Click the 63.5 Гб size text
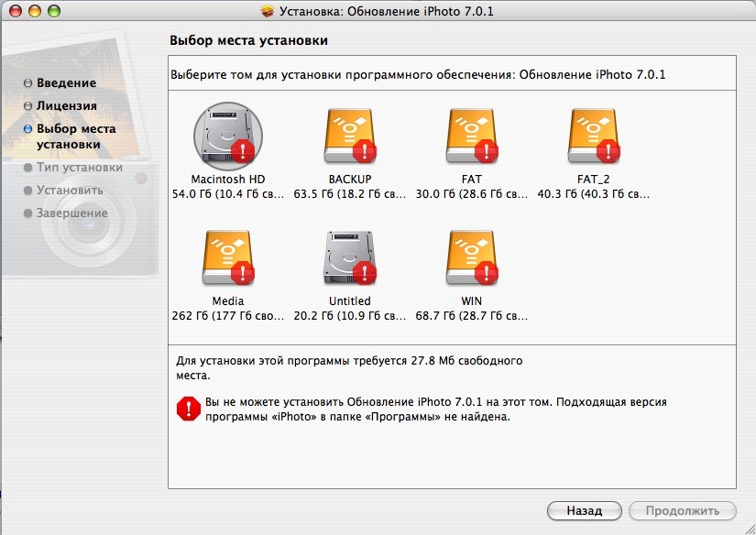 [350, 194]
